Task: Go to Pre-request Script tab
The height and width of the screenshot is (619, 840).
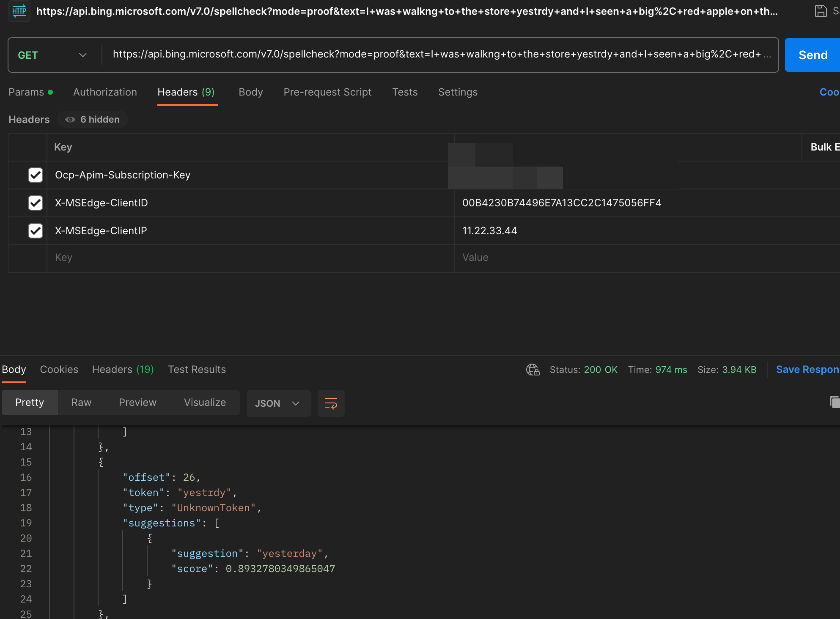Action: click(x=327, y=92)
